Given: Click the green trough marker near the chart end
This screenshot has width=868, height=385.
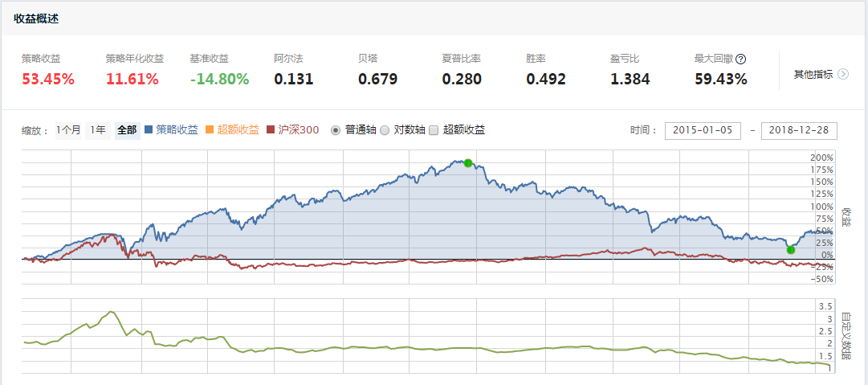Looking at the screenshot, I should (791, 250).
